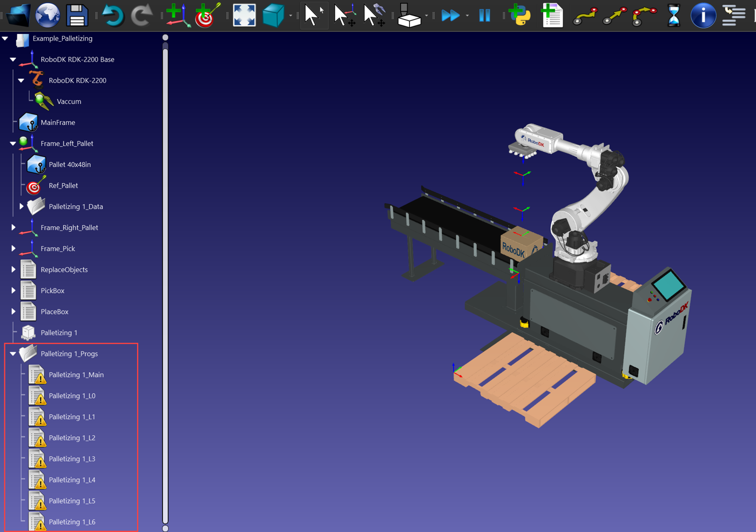Open the isometric view dropdown arrow
Image resolution: width=756 pixels, height=532 pixels.
[x=289, y=15]
